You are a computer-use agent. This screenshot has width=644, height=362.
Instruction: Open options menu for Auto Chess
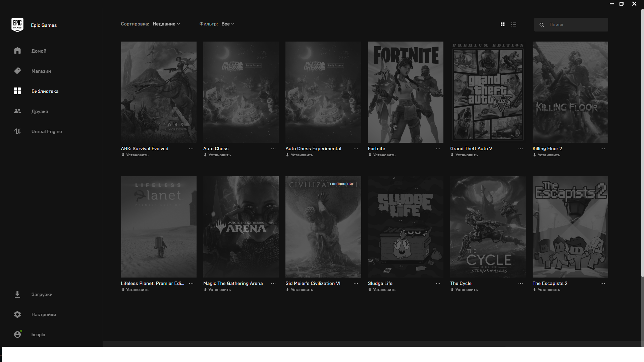click(273, 148)
